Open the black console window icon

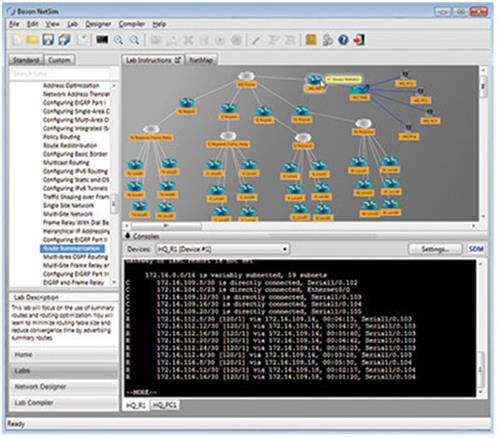pos(102,40)
